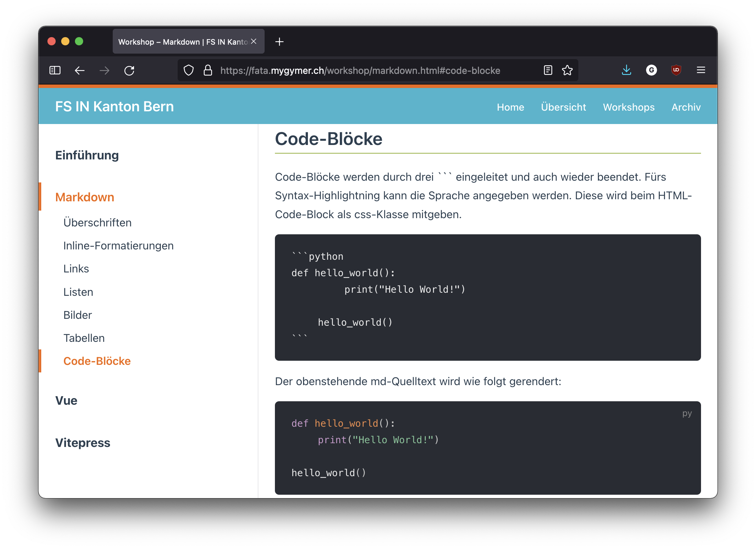Click the URL address field
This screenshot has height=549, width=756.
coord(360,70)
